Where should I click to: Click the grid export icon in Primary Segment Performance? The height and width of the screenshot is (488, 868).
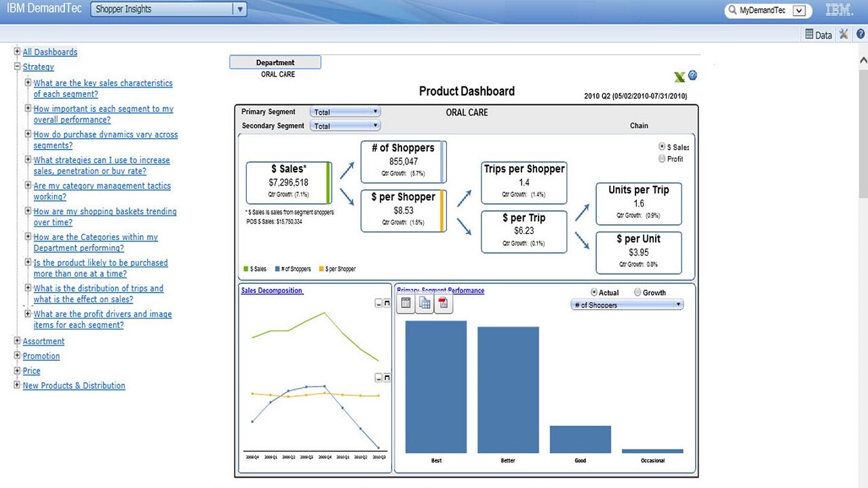425,303
